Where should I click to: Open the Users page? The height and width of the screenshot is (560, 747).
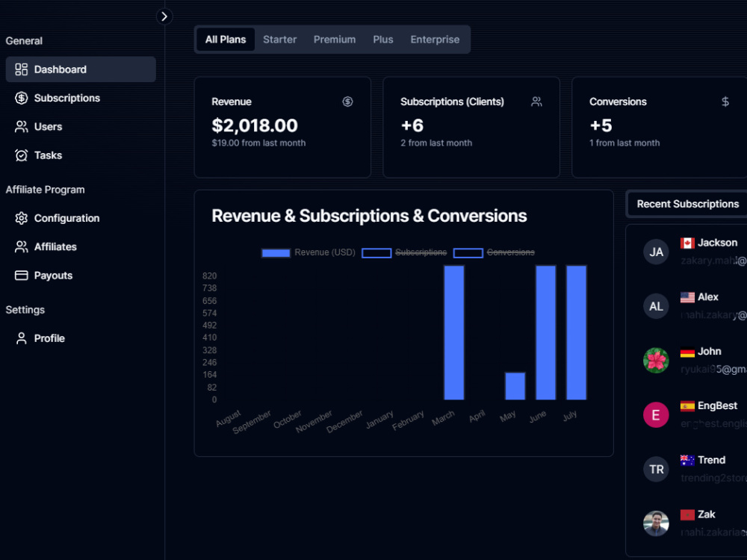pyautogui.click(x=81, y=127)
